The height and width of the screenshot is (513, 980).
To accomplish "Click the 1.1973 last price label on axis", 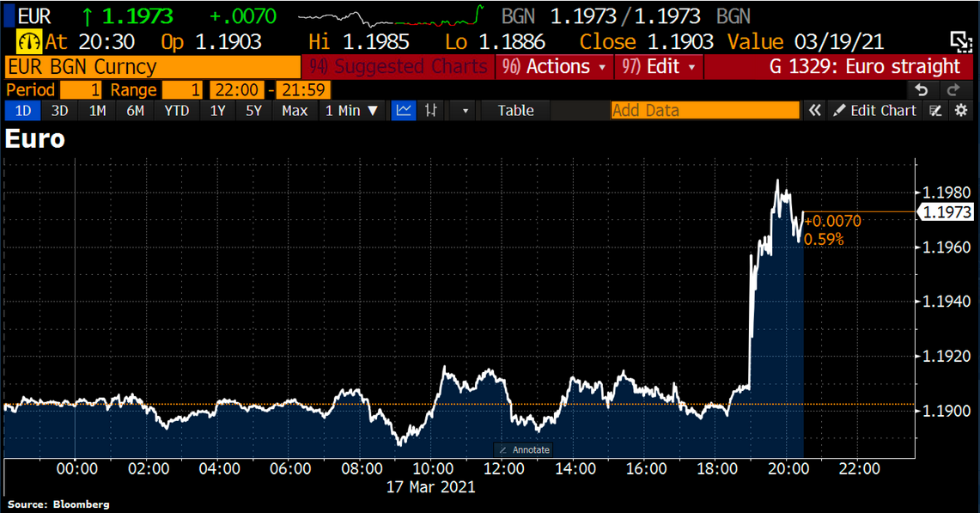I will (947, 212).
